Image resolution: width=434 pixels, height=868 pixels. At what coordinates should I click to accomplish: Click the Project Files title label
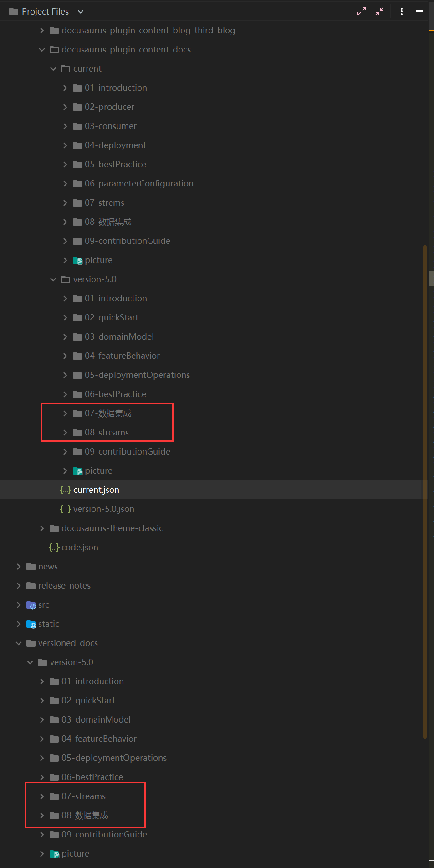coord(45,12)
